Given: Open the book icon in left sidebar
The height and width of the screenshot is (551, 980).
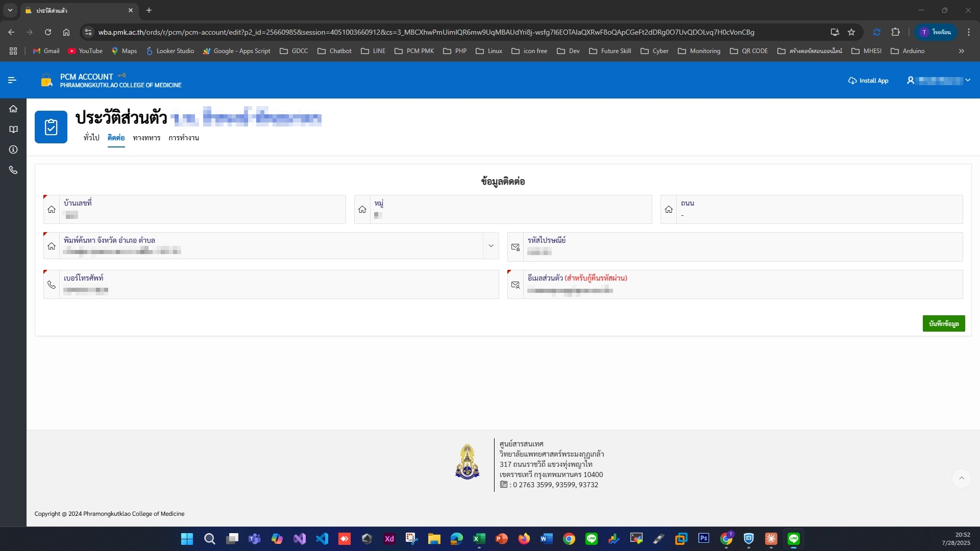Looking at the screenshot, I should 13,130.
